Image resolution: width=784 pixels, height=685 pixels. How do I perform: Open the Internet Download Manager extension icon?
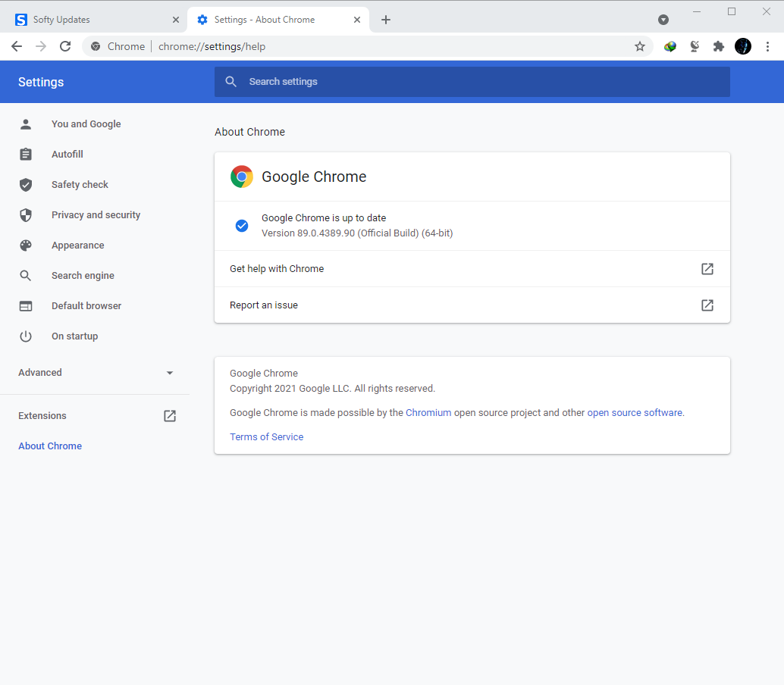click(x=670, y=46)
